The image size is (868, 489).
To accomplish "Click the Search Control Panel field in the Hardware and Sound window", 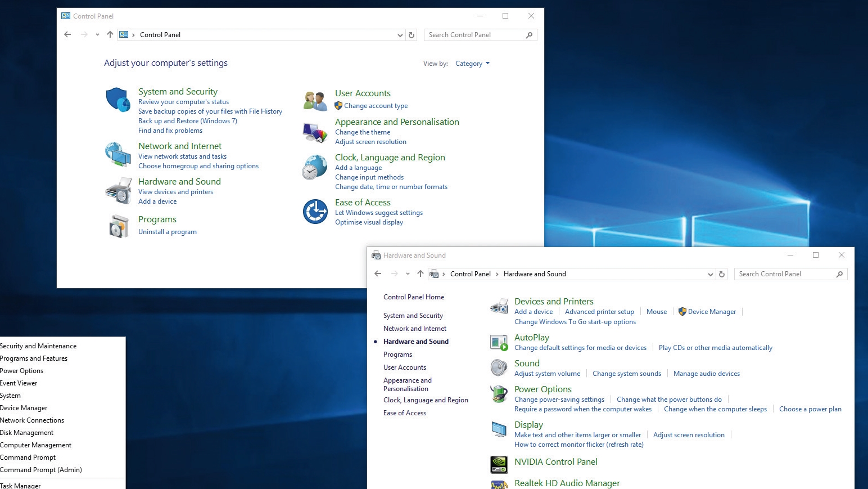I will (785, 274).
